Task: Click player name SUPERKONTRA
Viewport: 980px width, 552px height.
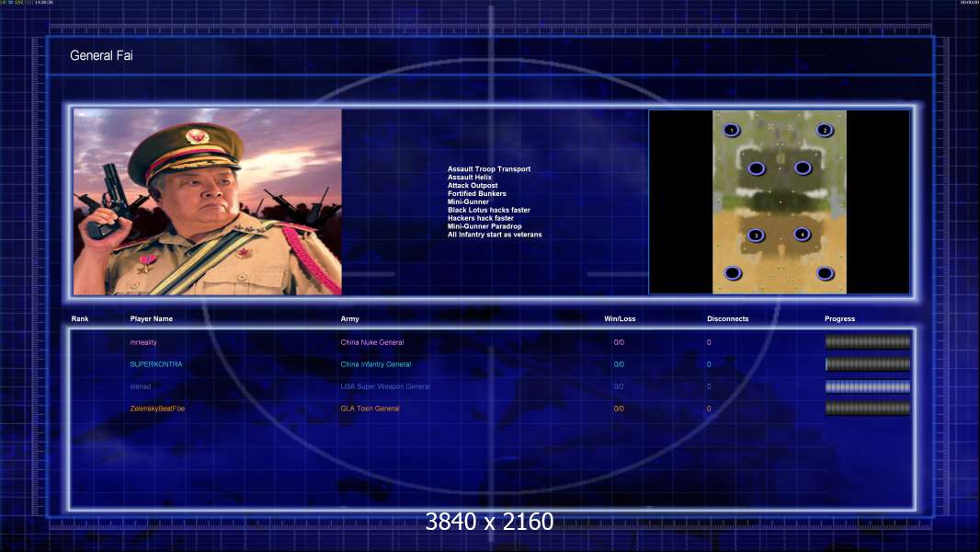Action: click(156, 363)
